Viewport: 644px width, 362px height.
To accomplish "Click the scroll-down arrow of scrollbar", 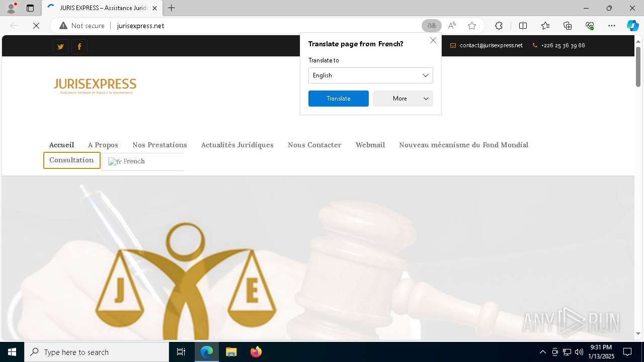I will tap(638, 333).
